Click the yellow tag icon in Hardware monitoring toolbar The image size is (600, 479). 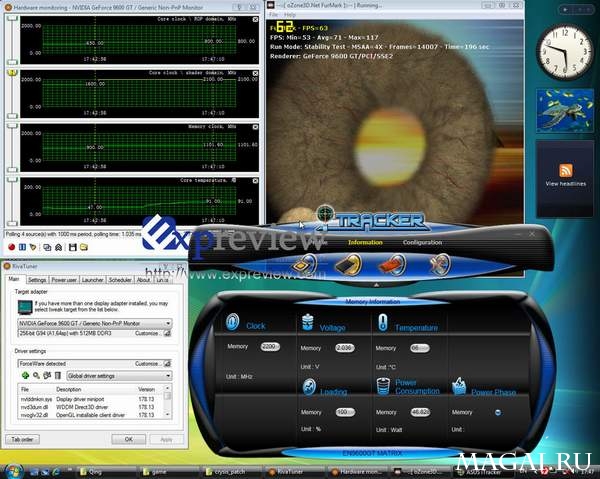click(33, 247)
